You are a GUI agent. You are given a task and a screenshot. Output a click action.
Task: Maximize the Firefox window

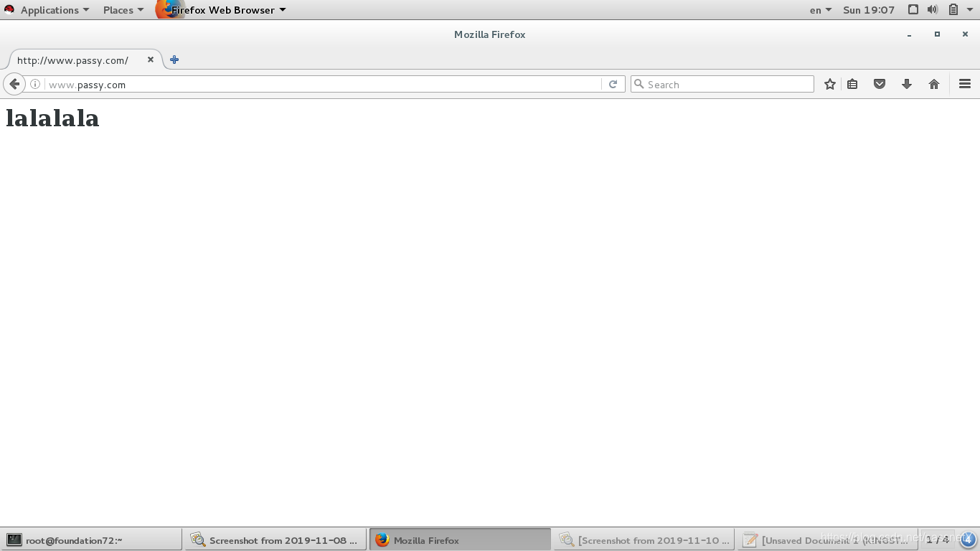937,34
